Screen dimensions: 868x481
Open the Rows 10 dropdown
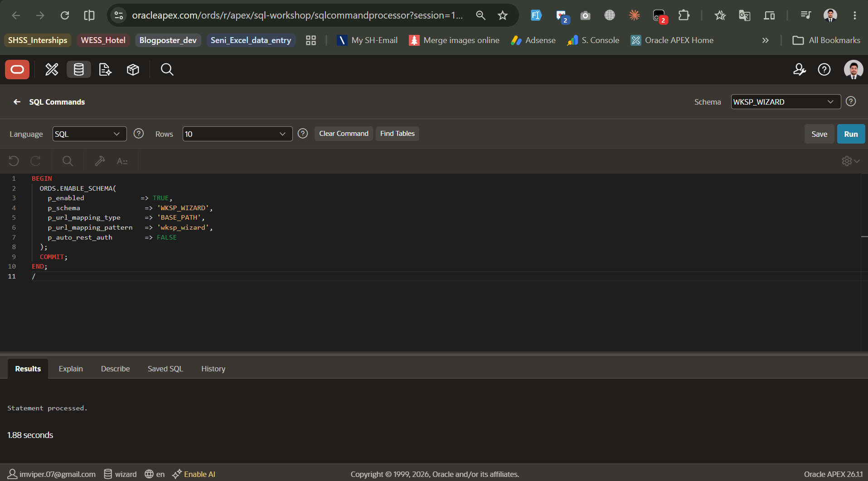tap(237, 134)
